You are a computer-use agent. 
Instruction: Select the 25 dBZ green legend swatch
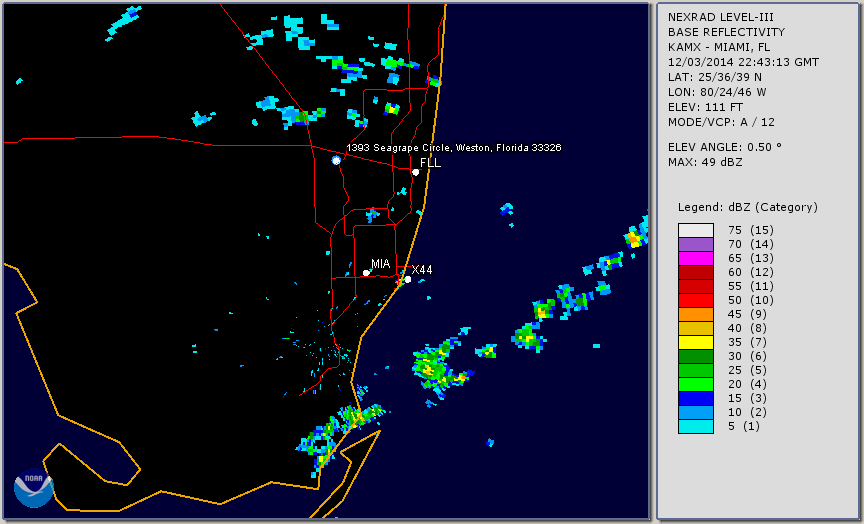pos(696,370)
